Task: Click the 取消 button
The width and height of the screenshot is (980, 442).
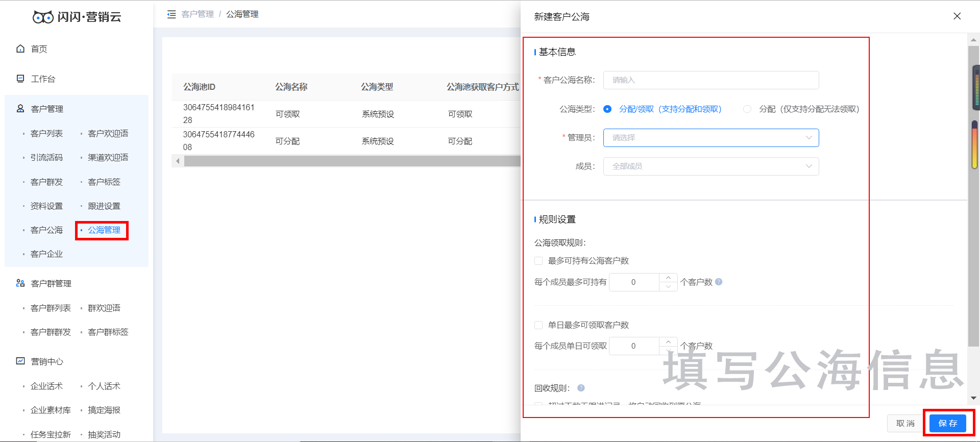Action: click(905, 423)
